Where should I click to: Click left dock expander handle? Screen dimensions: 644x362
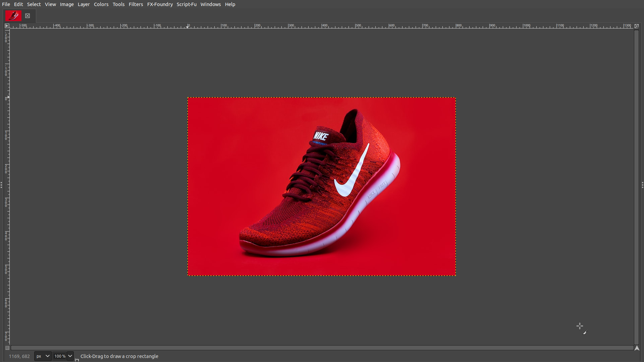(x=1, y=185)
